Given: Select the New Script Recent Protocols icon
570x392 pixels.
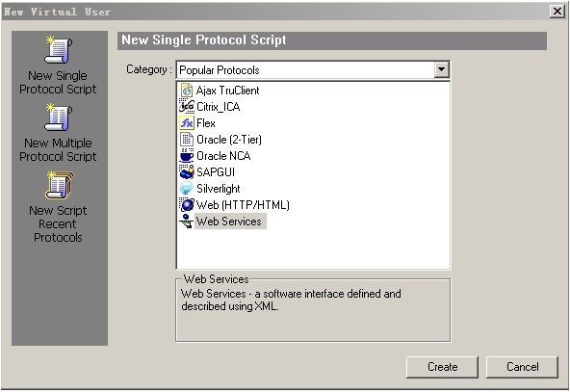Looking at the screenshot, I should (60, 185).
